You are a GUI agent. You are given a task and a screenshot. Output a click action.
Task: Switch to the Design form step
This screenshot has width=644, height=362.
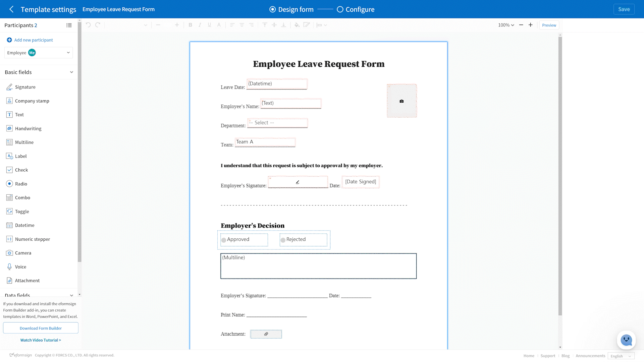coord(291,9)
